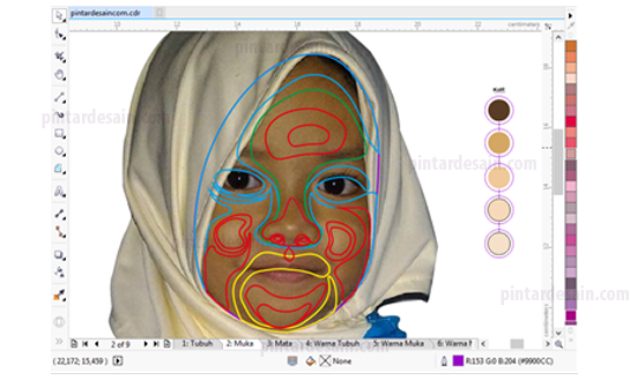Pick the dark magenta swatch at palette bottom

(x=571, y=315)
